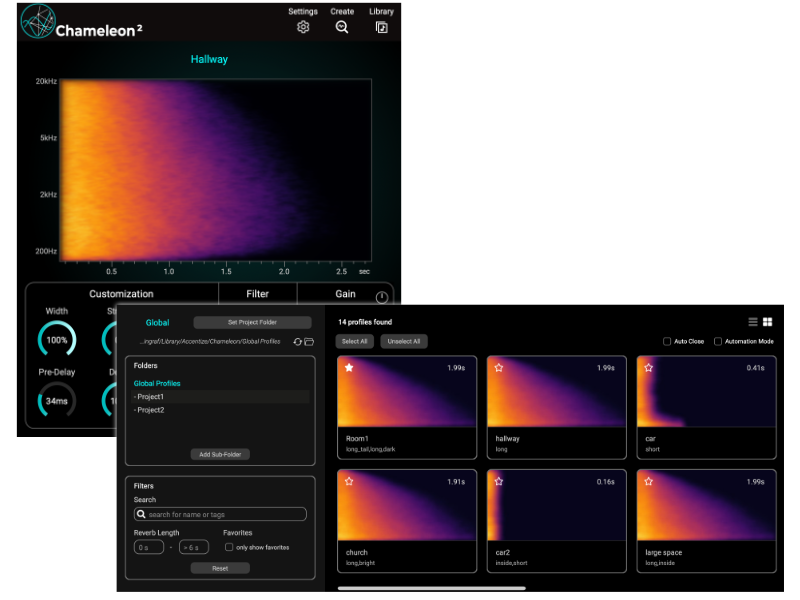Enable the Auto Close checkbox
Image resolution: width=800 pixels, height=600 pixels.
tap(667, 341)
